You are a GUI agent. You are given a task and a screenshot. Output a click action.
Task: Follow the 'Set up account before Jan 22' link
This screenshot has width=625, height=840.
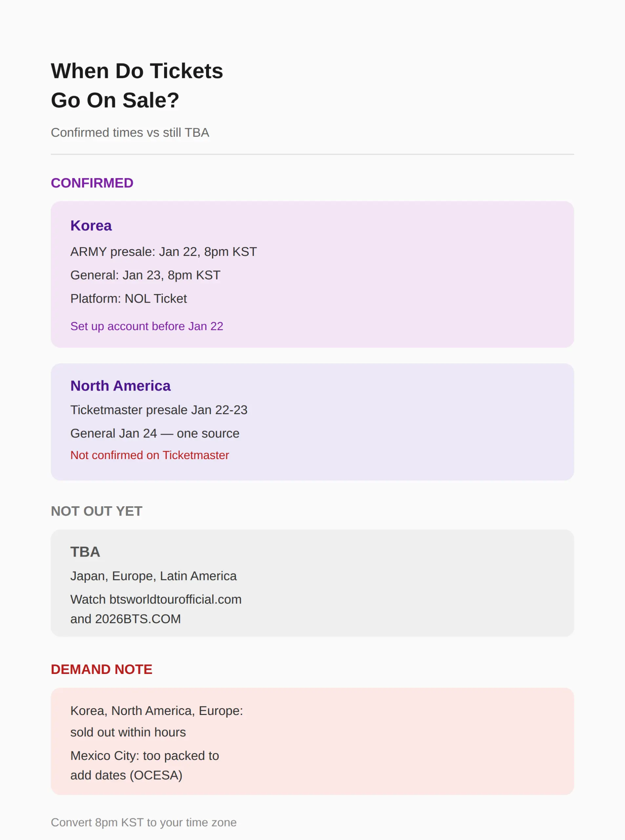pos(147,326)
